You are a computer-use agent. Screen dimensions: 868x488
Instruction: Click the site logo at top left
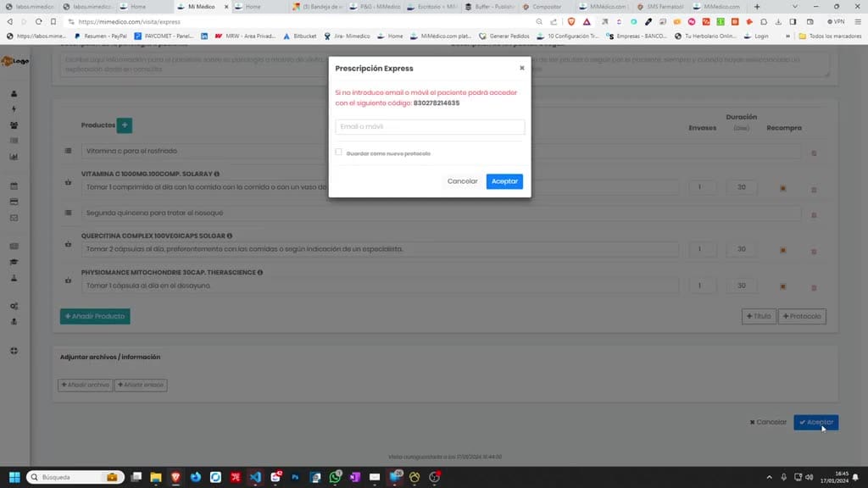(x=15, y=61)
